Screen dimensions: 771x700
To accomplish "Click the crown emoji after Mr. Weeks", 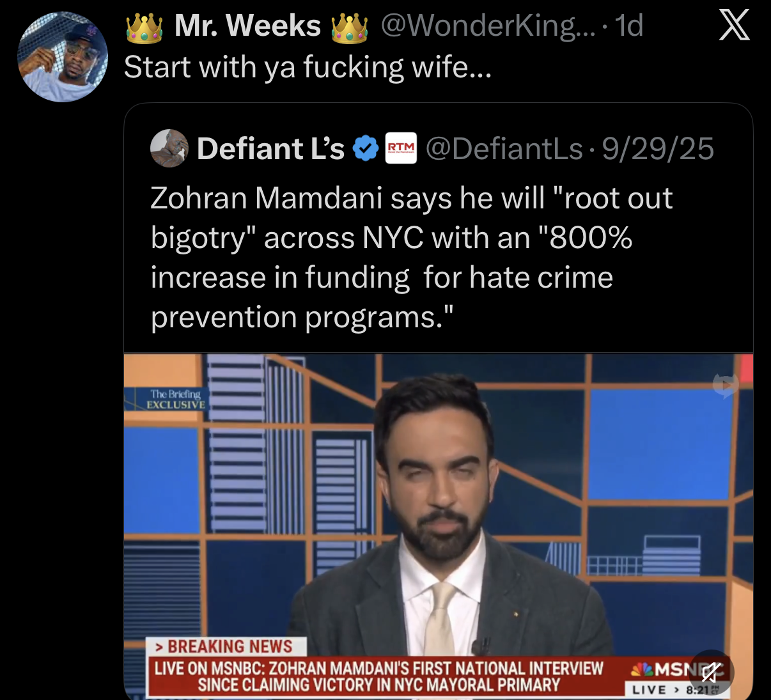I will point(350,27).
